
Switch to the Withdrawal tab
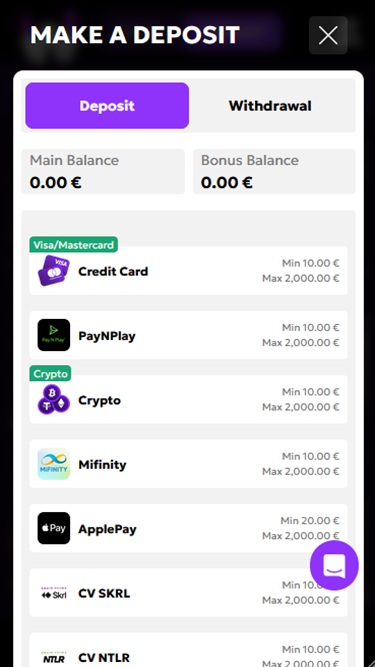[x=270, y=105]
